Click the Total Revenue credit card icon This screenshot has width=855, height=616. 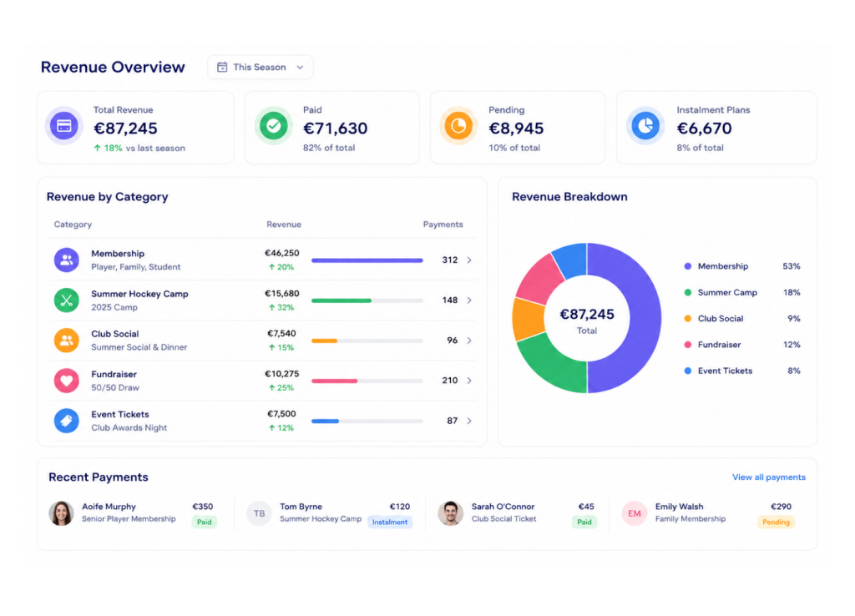tap(63, 126)
